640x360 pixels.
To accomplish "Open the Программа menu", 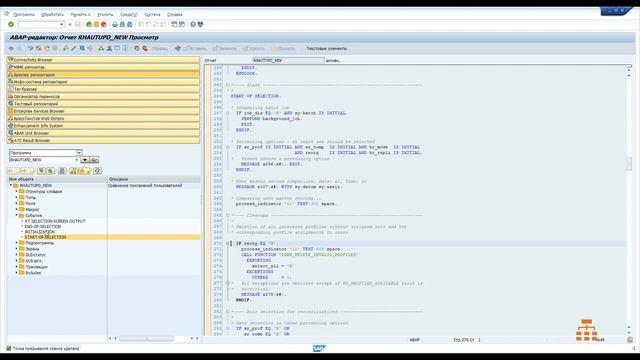I will coord(24,14).
